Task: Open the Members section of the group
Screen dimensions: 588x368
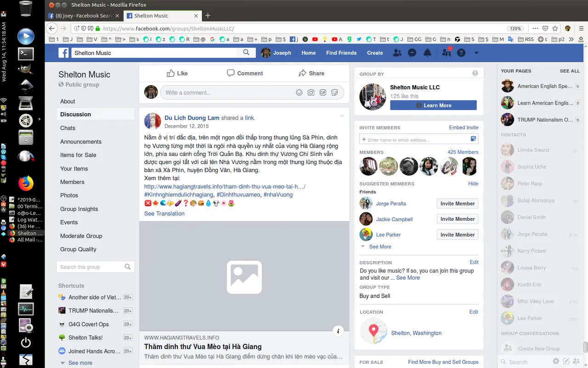Action: [72, 182]
